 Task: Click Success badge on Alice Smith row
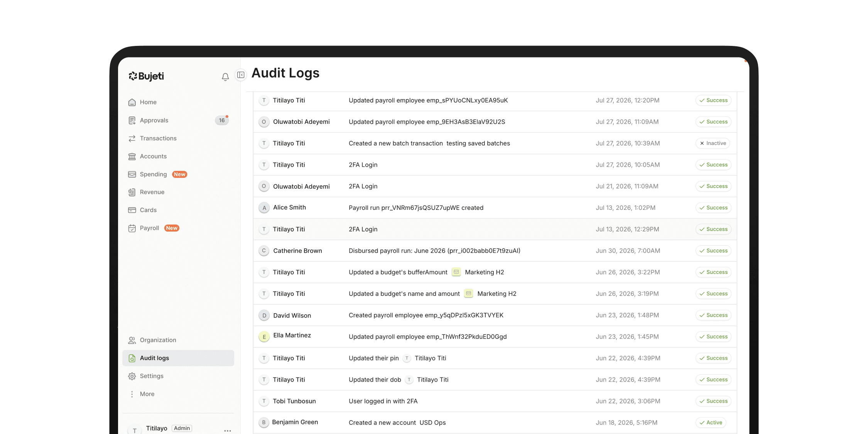[x=714, y=208]
